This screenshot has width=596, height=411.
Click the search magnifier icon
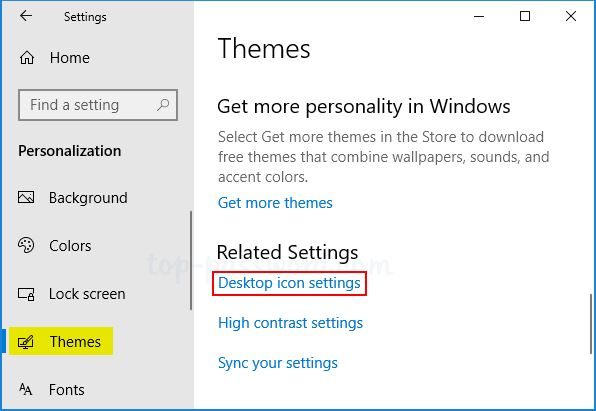click(x=163, y=105)
